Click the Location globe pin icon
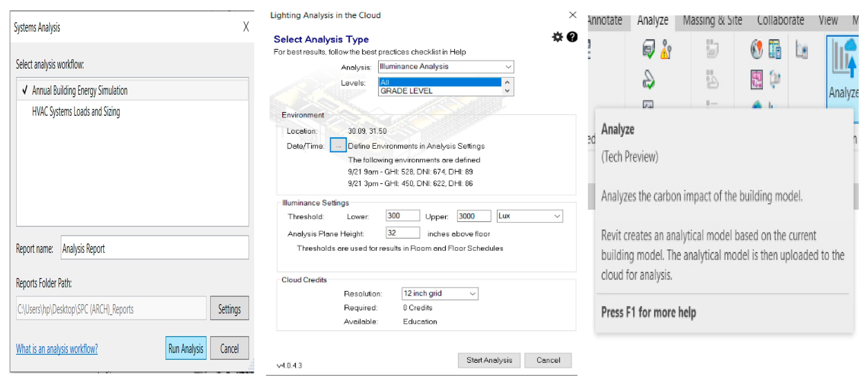The height and width of the screenshot is (385, 868). click(757, 50)
